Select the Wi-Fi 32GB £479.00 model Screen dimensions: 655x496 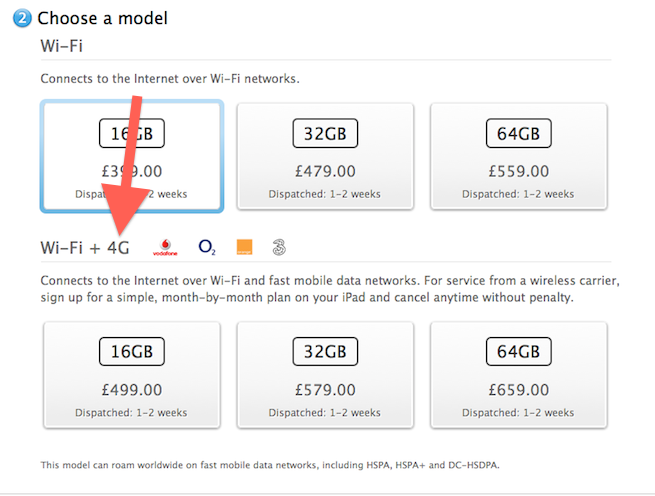point(325,156)
